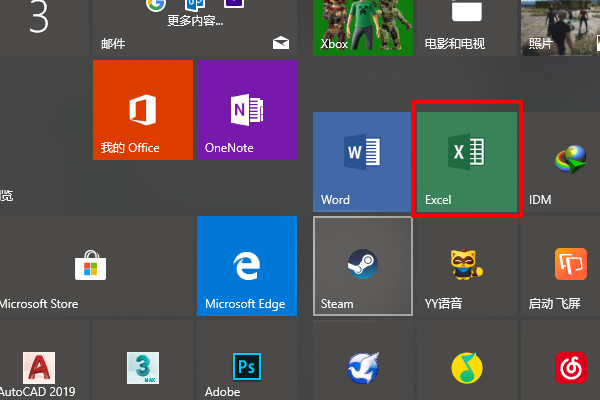Viewport: 600px width, 400px height.
Task: Click the orange 我的 Office tile
Action: pos(142,110)
